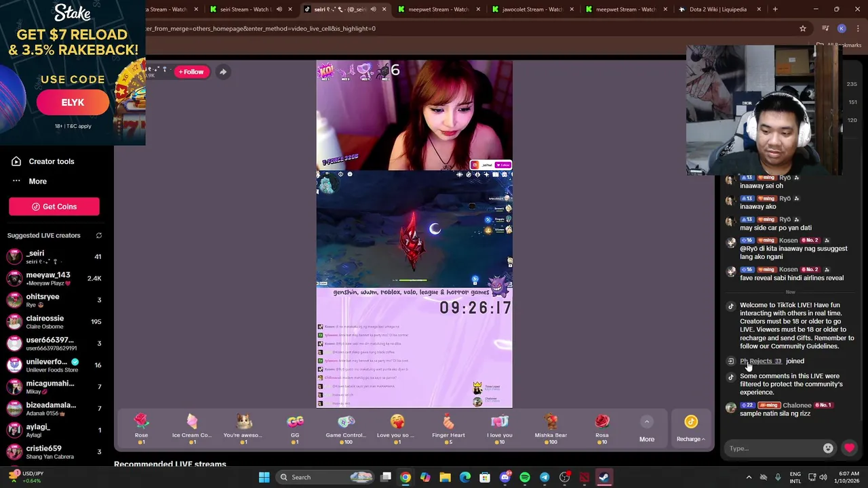Send the Finger Heart gift

448,429
